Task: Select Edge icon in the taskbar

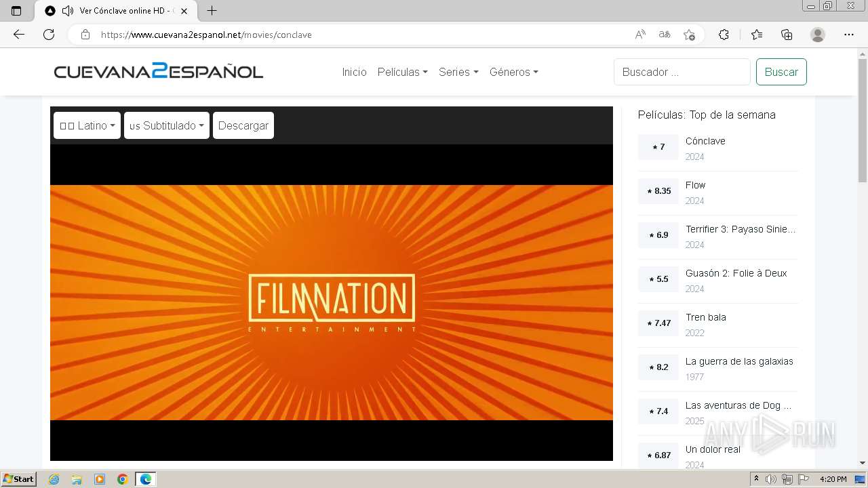Action: (x=146, y=479)
